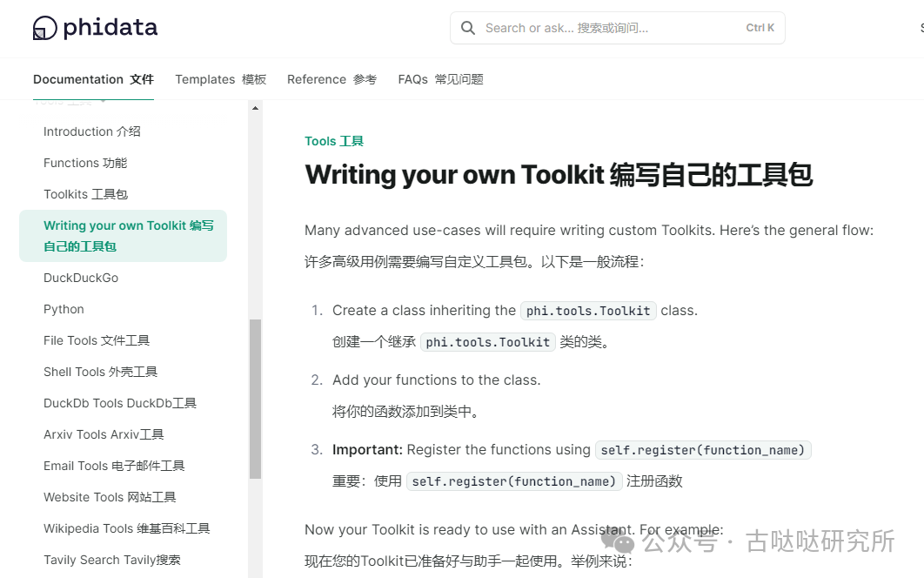
Task: Select the Functions sidebar entry
Action: [x=85, y=163]
